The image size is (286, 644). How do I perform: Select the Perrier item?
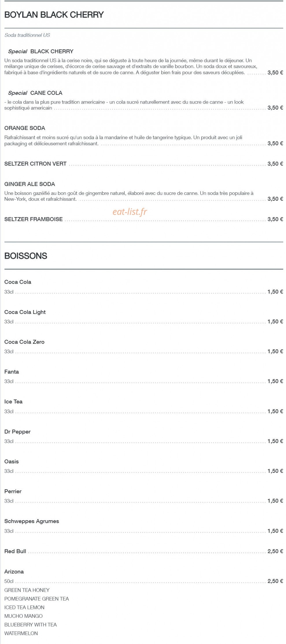[13, 491]
